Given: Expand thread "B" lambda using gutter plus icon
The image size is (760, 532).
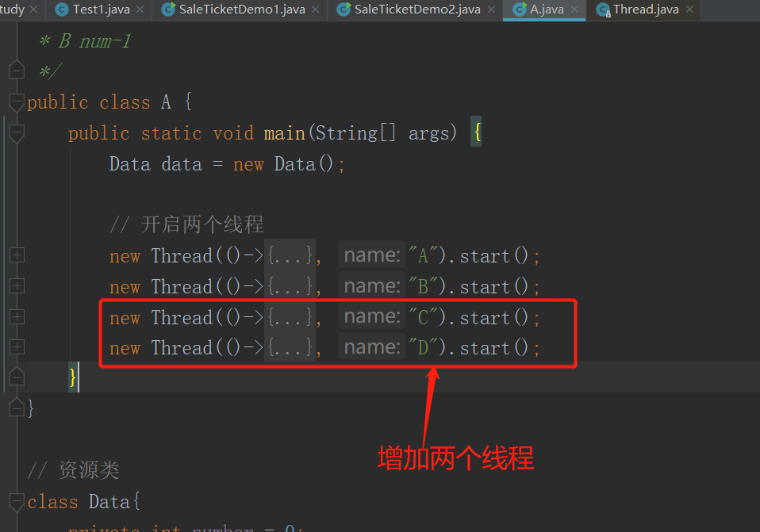Looking at the screenshot, I should 17,286.
